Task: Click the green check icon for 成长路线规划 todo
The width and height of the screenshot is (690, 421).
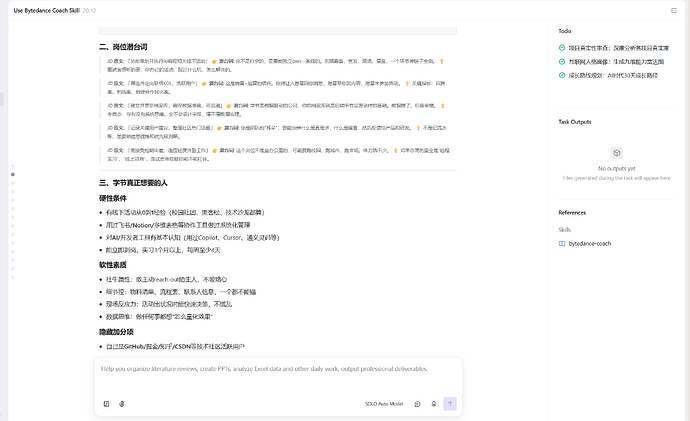Action: 562,75
